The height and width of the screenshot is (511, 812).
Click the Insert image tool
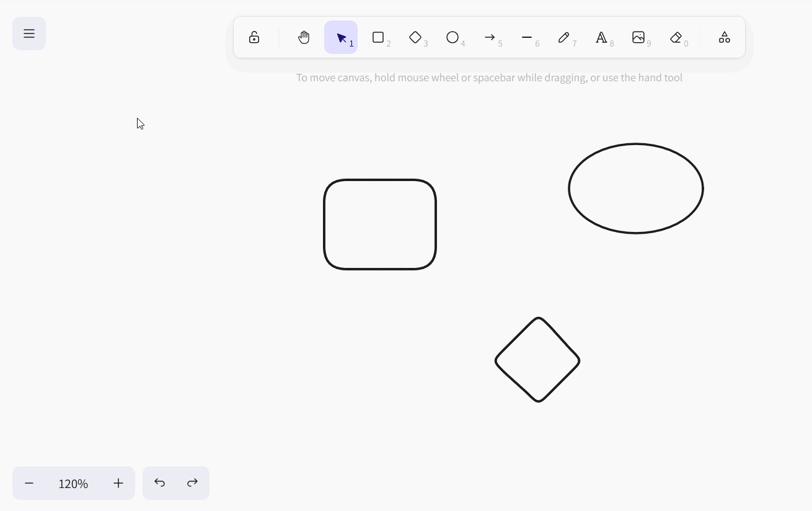[638, 38]
